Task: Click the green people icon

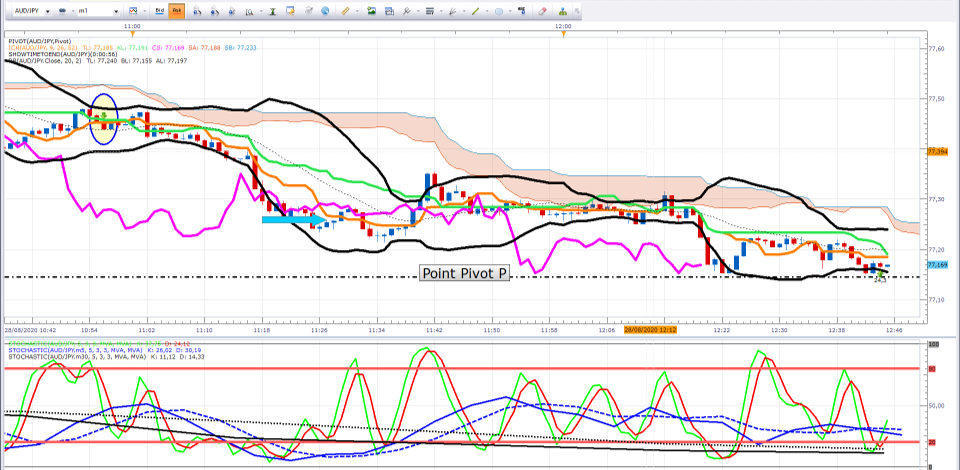Action: [x=563, y=12]
